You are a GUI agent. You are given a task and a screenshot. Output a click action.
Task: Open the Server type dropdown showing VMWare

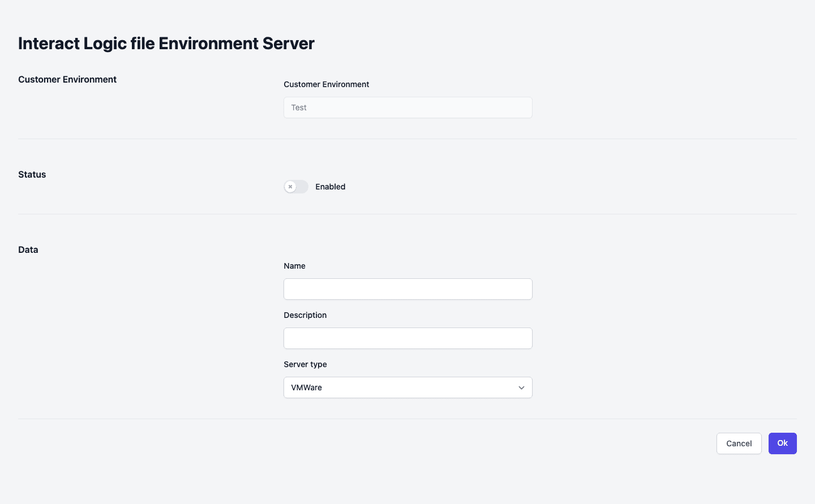tap(407, 387)
